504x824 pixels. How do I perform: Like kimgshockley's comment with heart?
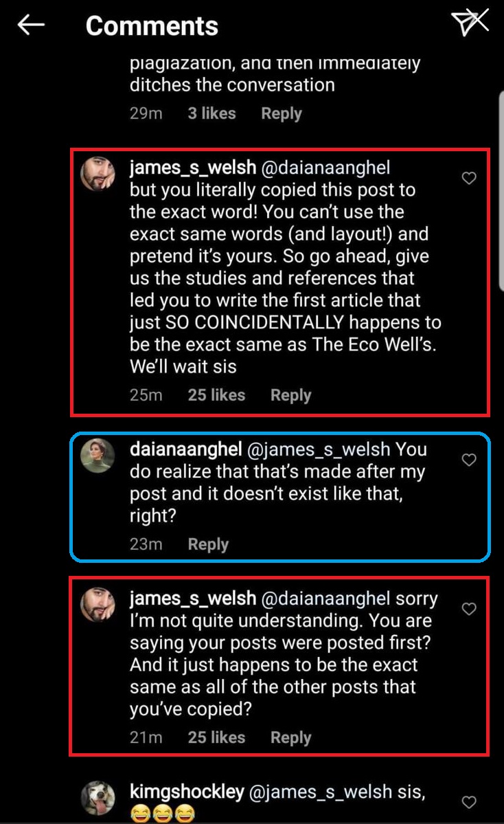(469, 802)
